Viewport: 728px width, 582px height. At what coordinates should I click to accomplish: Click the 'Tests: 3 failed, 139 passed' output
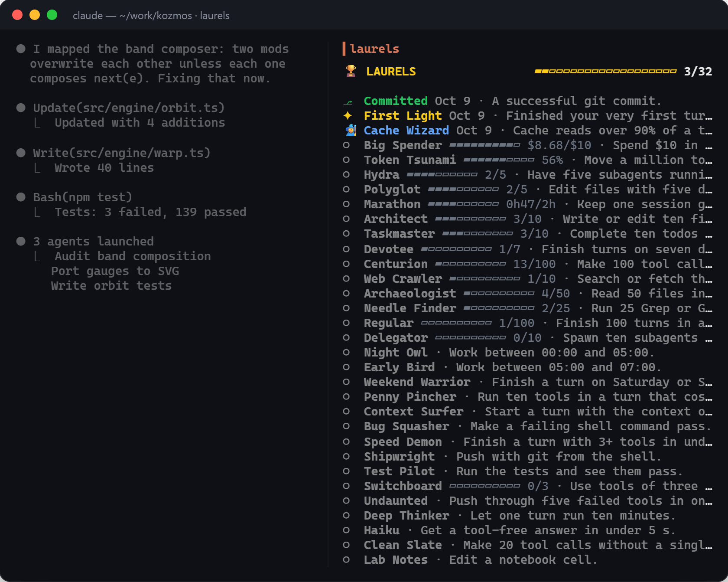(150, 212)
